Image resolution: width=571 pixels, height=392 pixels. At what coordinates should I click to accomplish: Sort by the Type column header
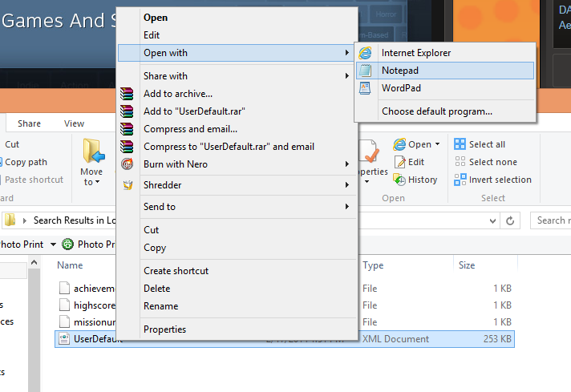373,265
